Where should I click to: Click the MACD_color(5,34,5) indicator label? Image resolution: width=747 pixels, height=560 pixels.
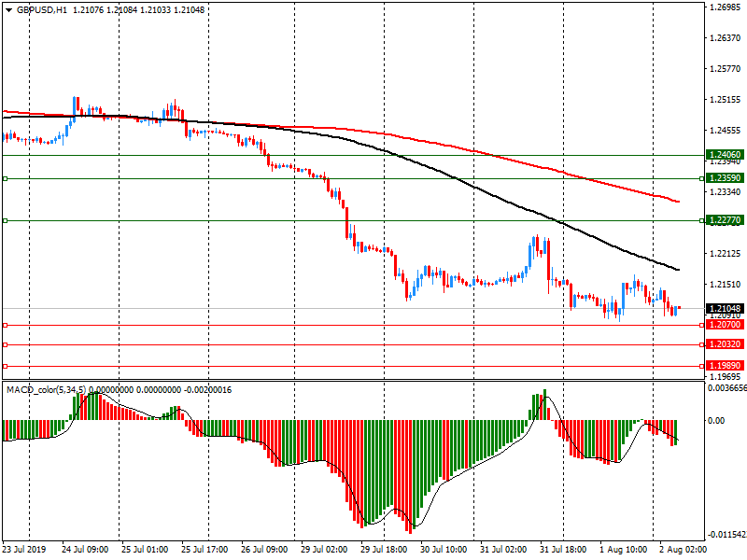point(46,390)
